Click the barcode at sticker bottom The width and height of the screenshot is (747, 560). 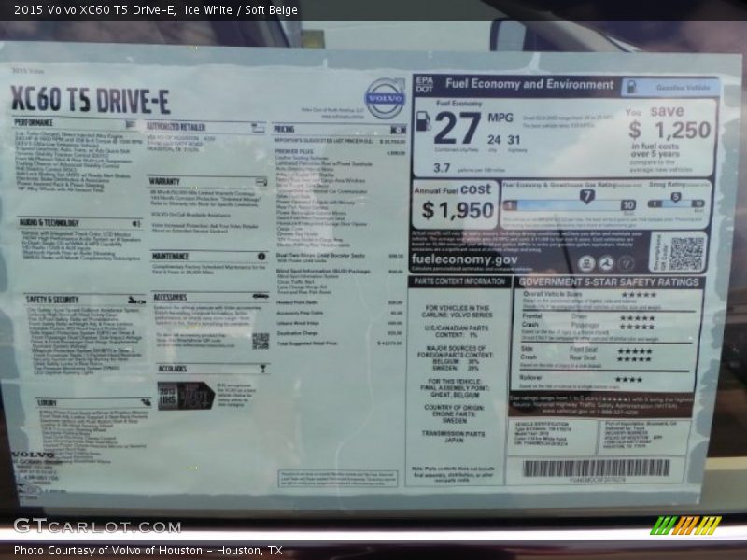click(x=596, y=469)
